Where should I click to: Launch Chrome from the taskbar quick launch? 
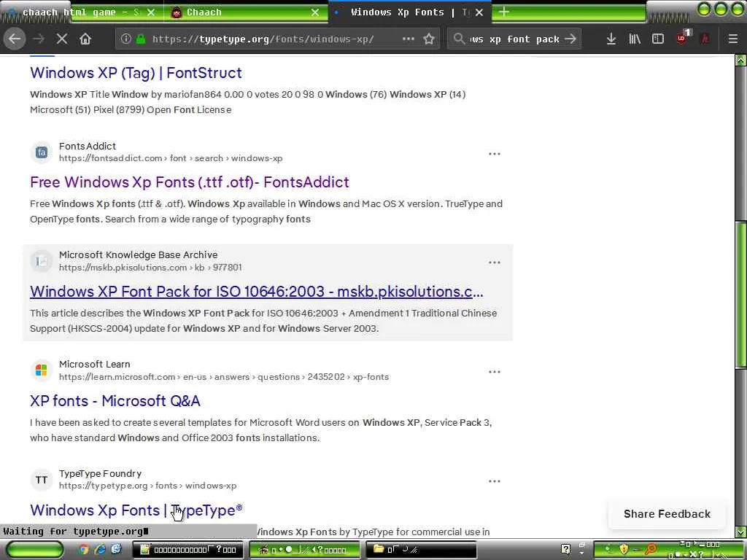(x=84, y=549)
